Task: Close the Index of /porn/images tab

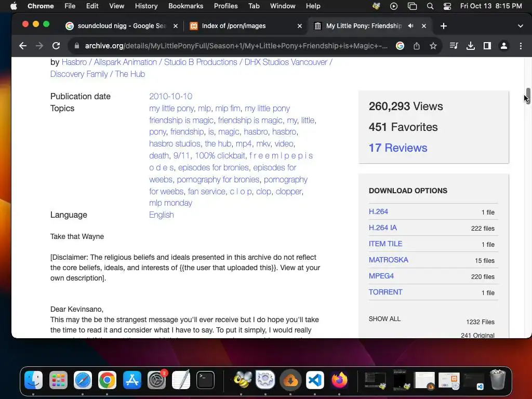Action: [300, 26]
